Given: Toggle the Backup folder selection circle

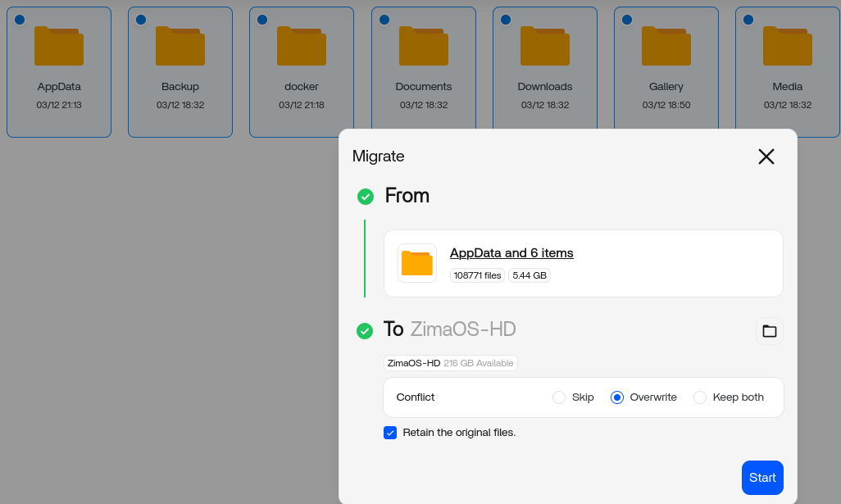Looking at the screenshot, I should click(x=141, y=20).
